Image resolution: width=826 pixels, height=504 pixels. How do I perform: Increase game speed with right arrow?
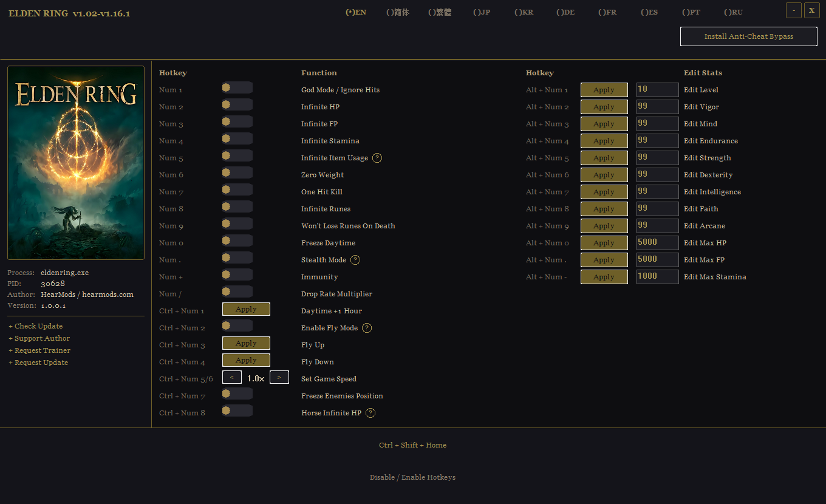click(279, 377)
